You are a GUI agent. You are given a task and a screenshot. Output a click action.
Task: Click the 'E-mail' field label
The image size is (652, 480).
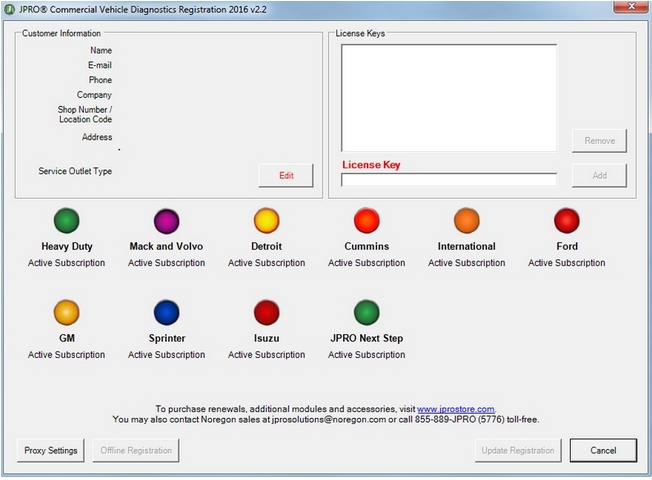100,65
